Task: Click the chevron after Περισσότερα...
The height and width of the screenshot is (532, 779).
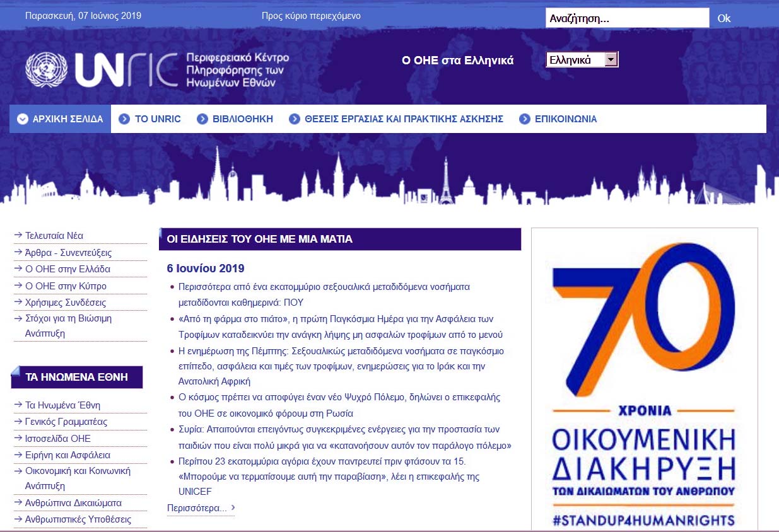Action: pyautogui.click(x=233, y=507)
